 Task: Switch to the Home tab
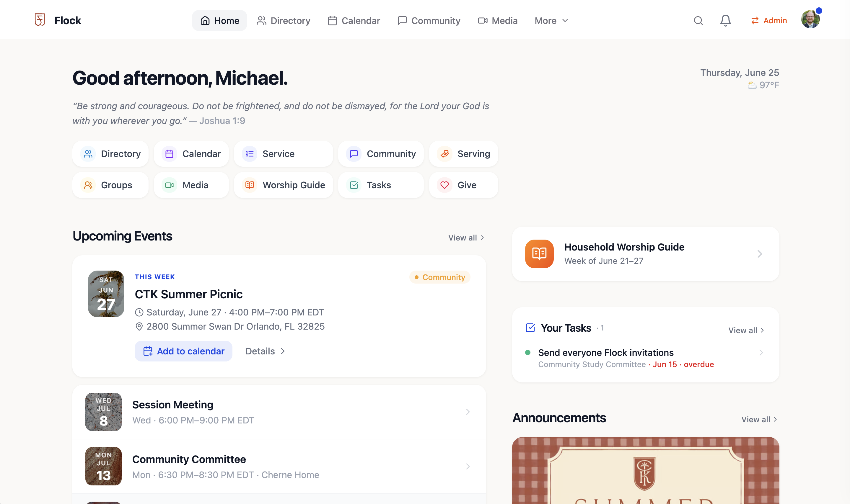[x=219, y=21]
